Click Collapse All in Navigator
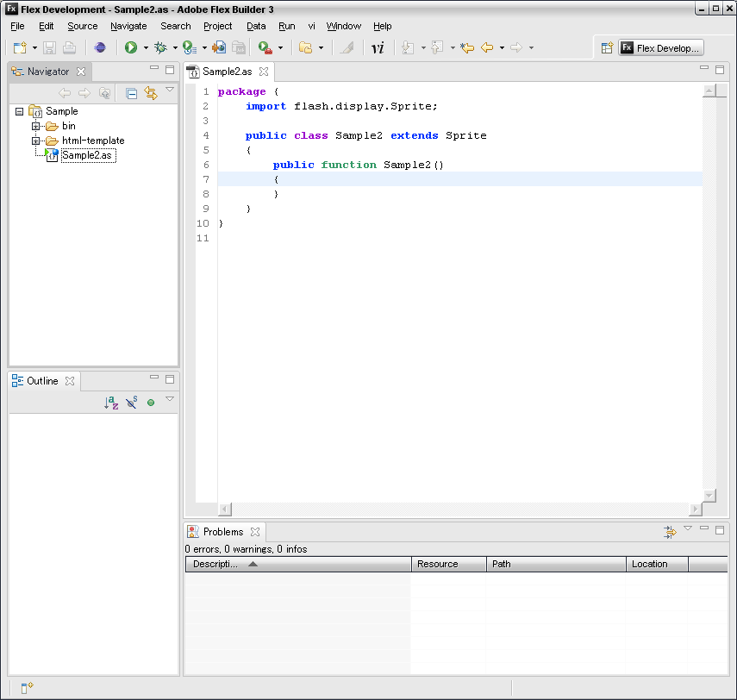The height and width of the screenshot is (700, 737). (x=131, y=93)
